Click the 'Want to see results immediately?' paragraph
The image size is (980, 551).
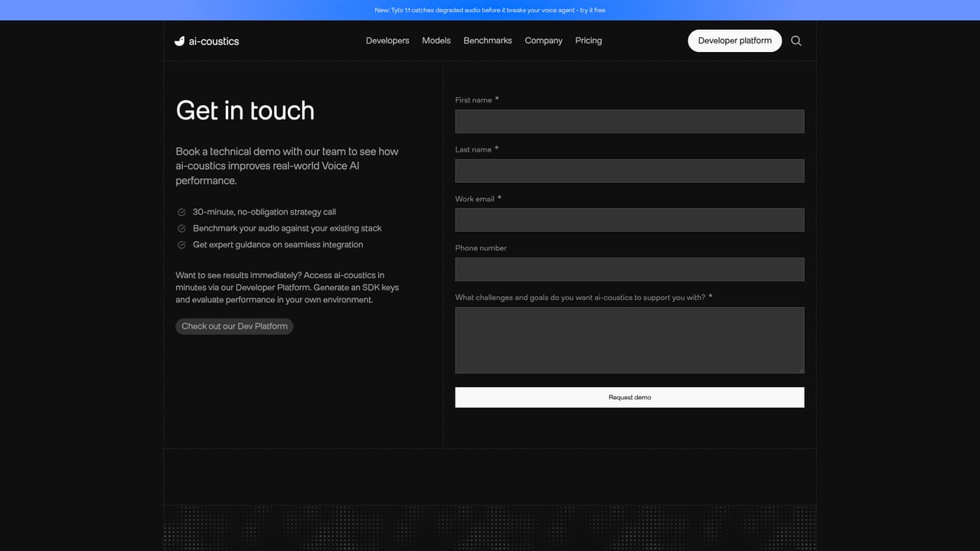[x=287, y=287]
